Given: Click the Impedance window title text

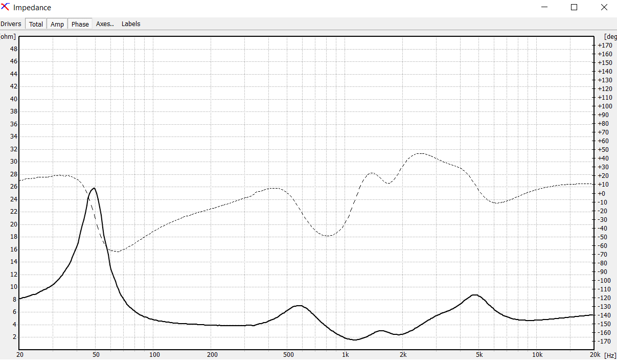Looking at the screenshot, I should tap(32, 8).
